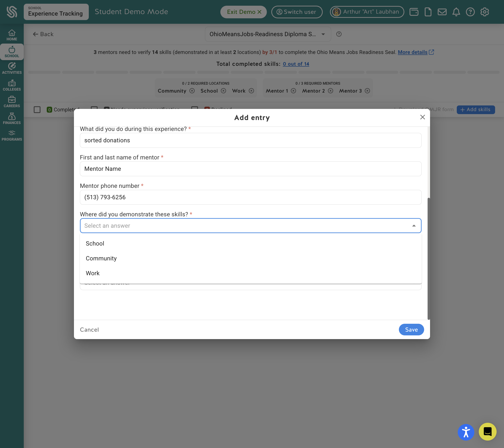Click the Mentor 1 status chip
The image size is (504, 448).
[x=281, y=91]
